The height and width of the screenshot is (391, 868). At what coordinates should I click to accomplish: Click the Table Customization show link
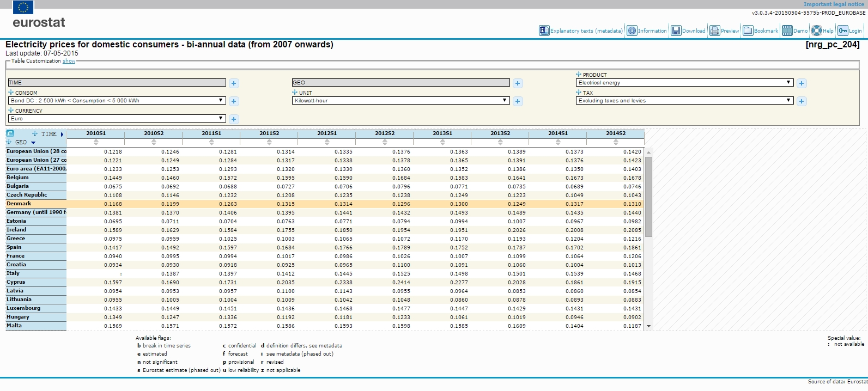(69, 61)
